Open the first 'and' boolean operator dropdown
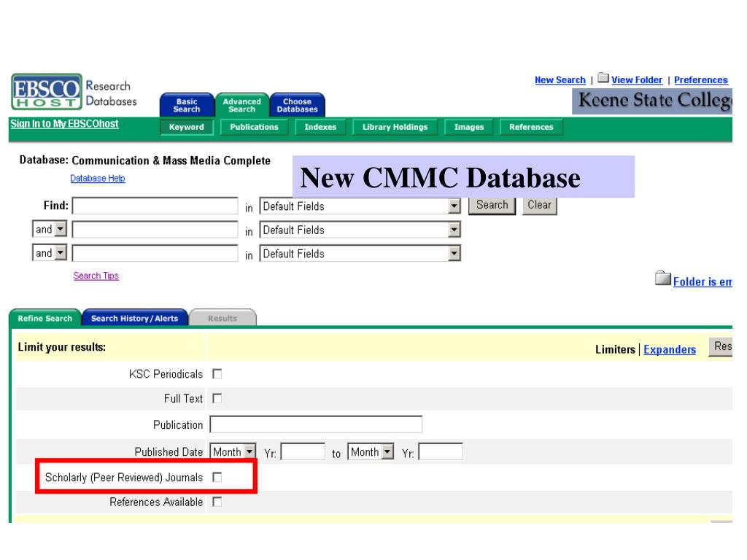This screenshot has width=747, height=560. pyautogui.click(x=50, y=229)
